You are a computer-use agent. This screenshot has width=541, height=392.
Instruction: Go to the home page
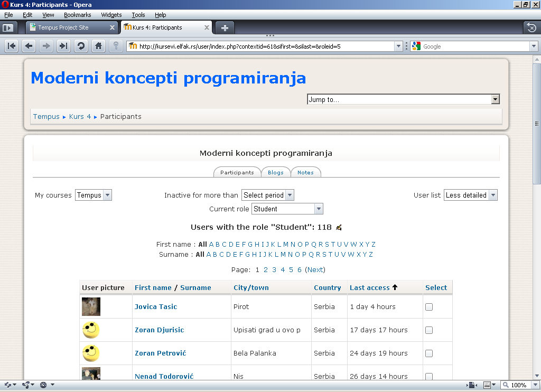98,46
